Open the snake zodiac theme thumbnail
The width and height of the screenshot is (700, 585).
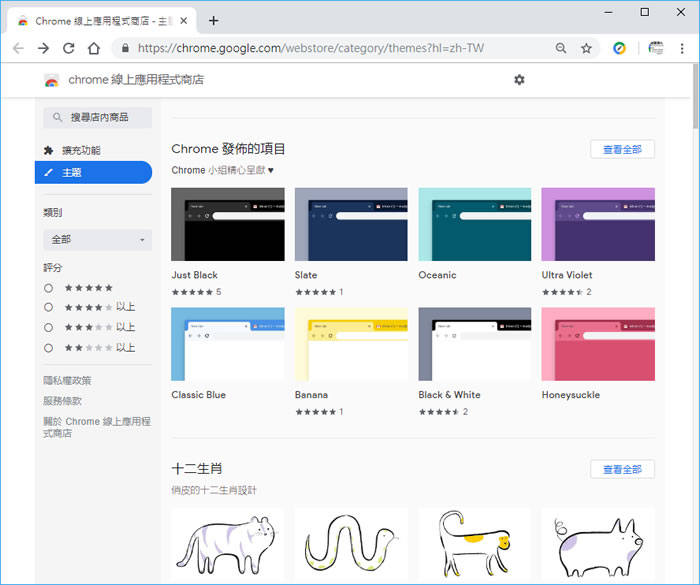(x=351, y=545)
